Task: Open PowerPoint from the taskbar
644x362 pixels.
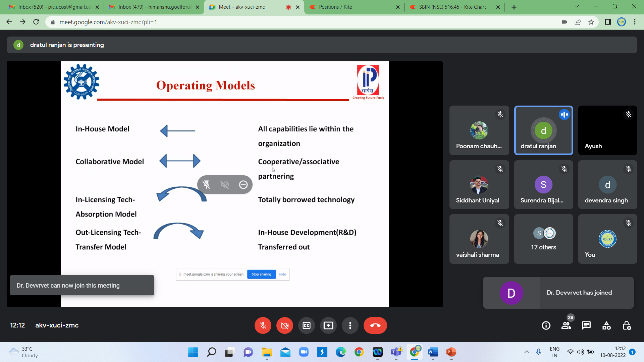Action: pyautogui.click(x=451, y=352)
